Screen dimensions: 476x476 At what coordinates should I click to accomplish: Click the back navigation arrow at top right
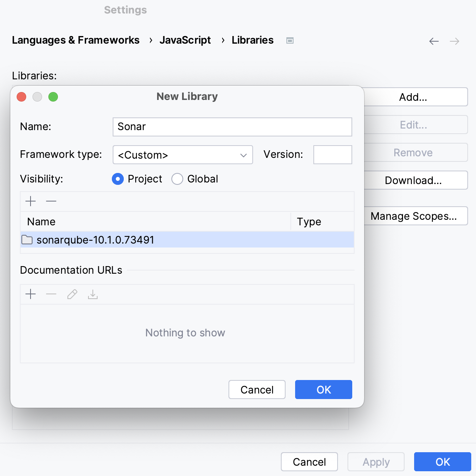tap(434, 41)
